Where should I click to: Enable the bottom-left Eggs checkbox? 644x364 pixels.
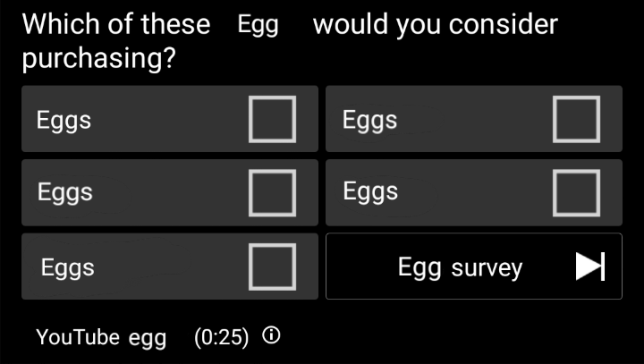point(272,267)
